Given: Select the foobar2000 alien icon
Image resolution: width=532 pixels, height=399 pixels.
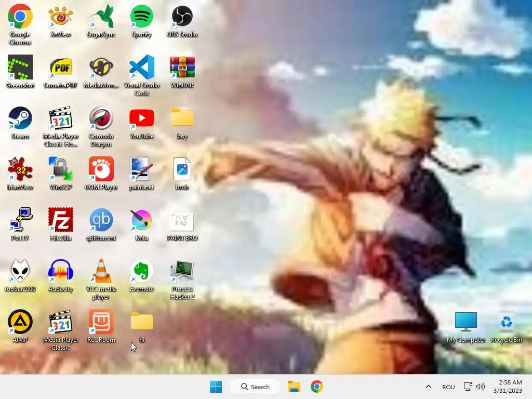Looking at the screenshot, I should click(x=20, y=271).
